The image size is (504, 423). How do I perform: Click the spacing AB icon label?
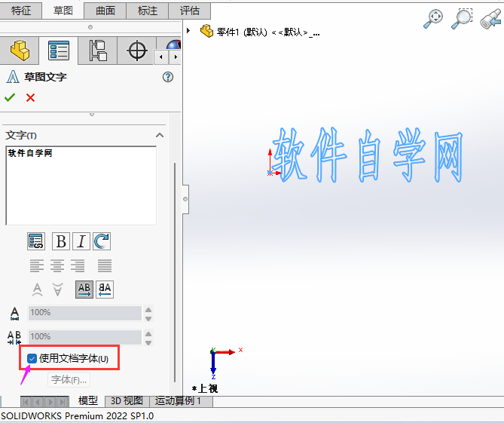pos(14,338)
